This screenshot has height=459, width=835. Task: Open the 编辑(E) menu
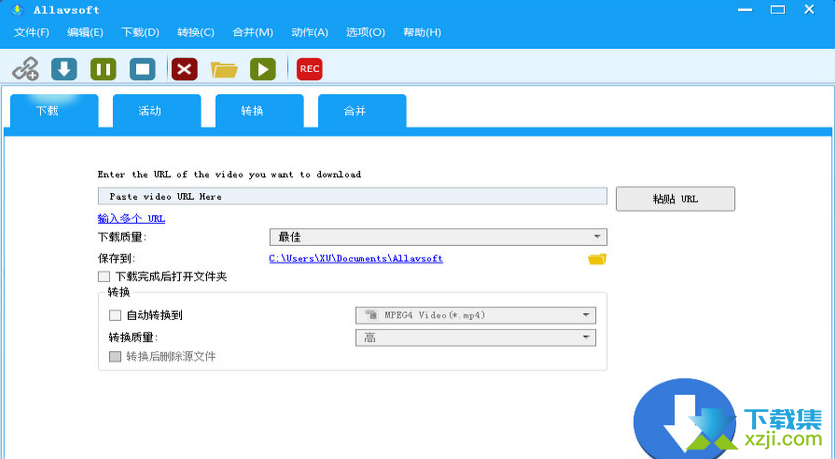[x=85, y=32]
